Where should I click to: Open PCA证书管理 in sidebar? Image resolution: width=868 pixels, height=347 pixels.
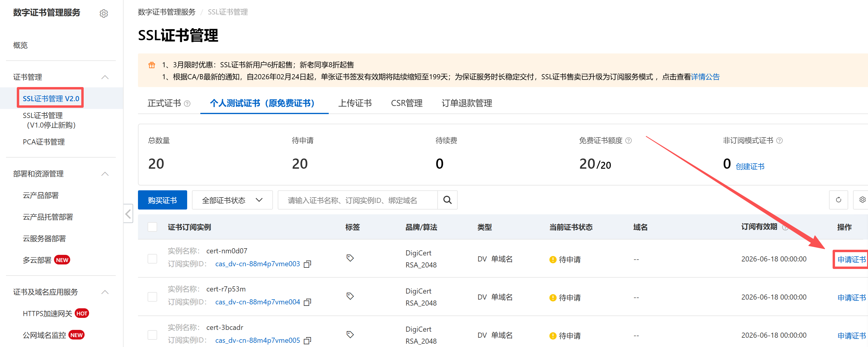pos(44,142)
